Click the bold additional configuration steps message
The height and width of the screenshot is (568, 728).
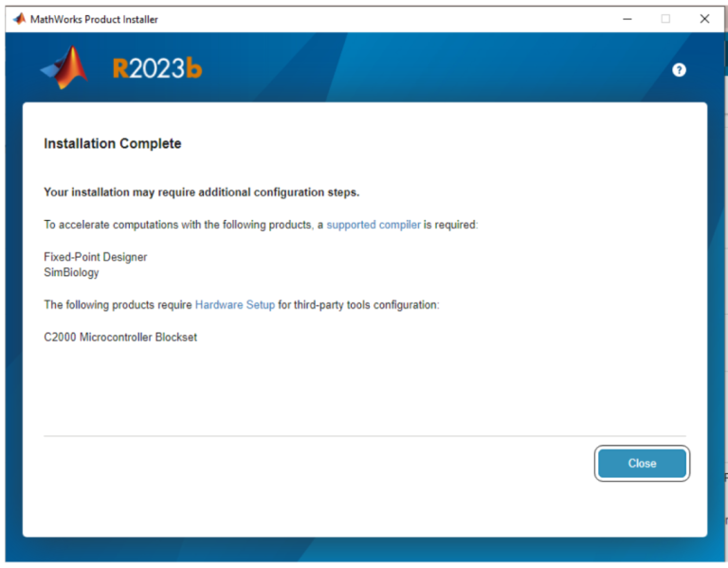coord(201,192)
